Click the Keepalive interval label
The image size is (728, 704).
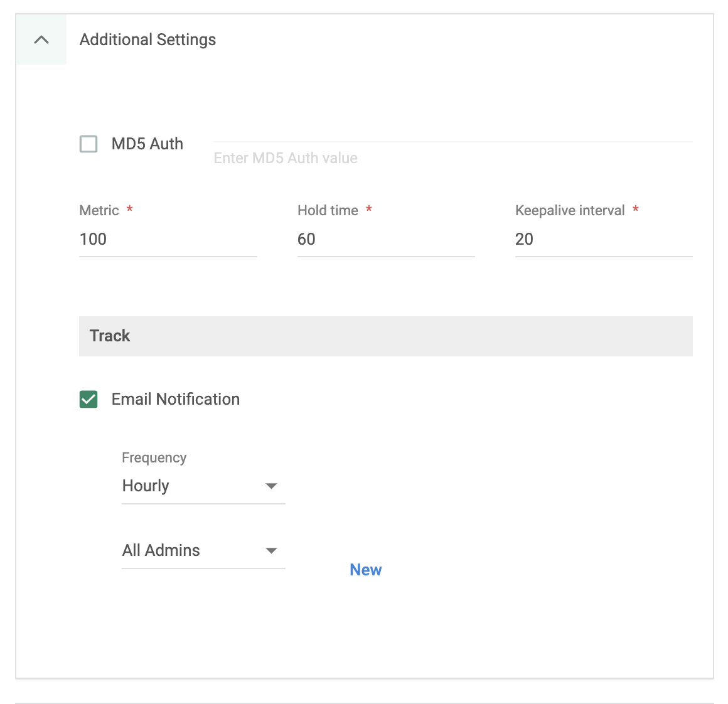pos(570,210)
